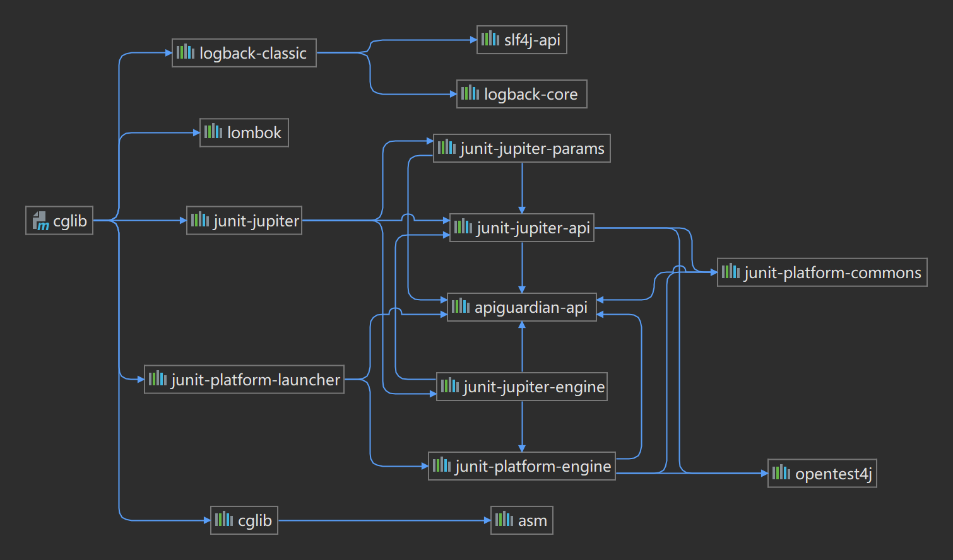This screenshot has height=560, width=953.
Task: Click the library icon on the lombok node
Action: tap(213, 132)
